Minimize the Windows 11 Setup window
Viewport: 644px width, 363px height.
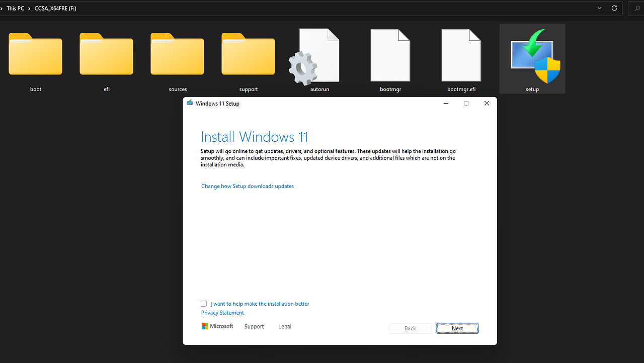click(x=446, y=103)
